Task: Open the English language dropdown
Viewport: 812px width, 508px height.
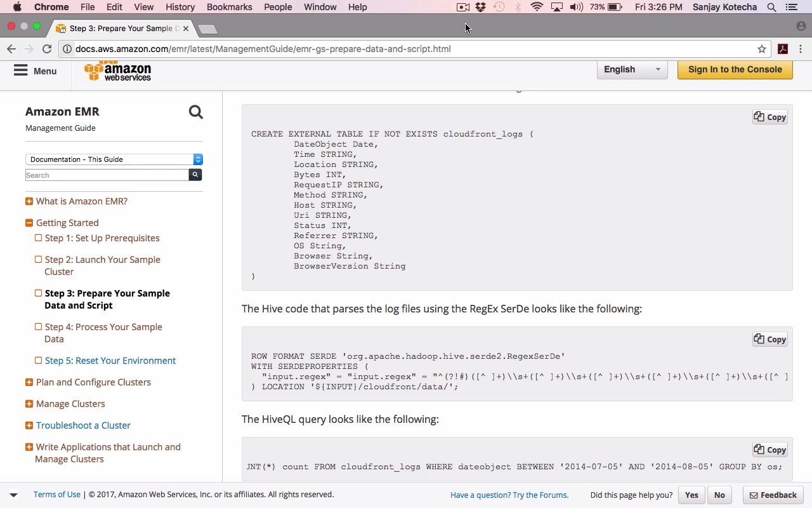Action: click(x=632, y=70)
